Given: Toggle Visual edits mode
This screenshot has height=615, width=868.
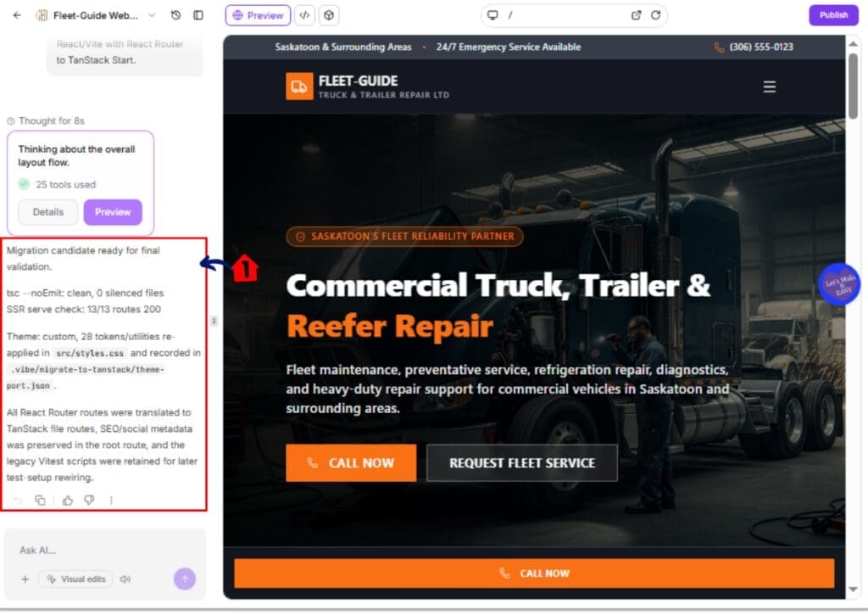Looking at the screenshot, I should coord(75,579).
